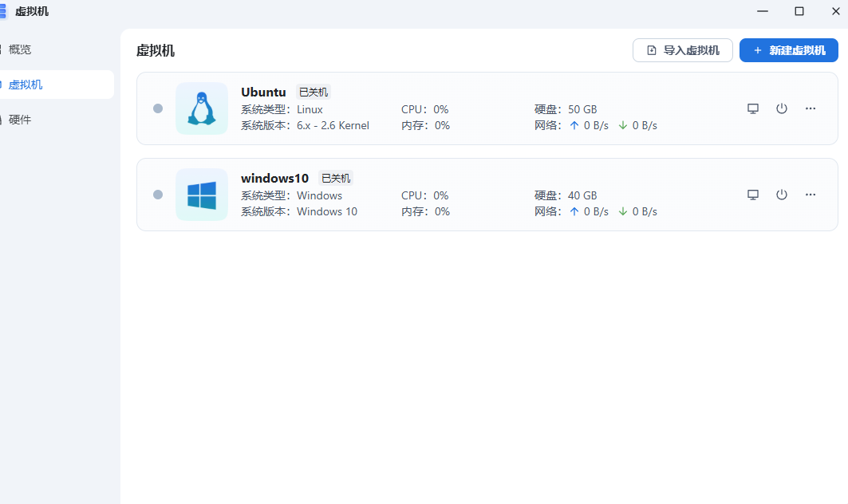This screenshot has height=504, width=848.
Task: Click the 硬盘: 40 GB text
Action: [566, 195]
